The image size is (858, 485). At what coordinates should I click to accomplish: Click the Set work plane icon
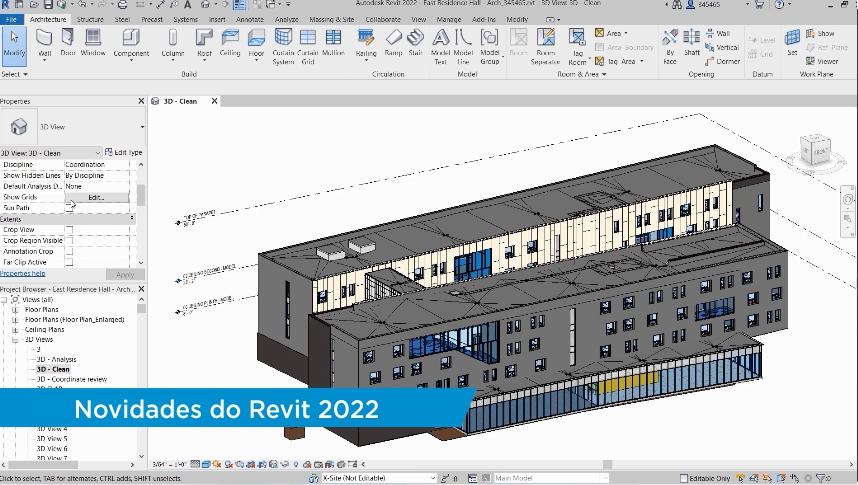[x=792, y=43]
